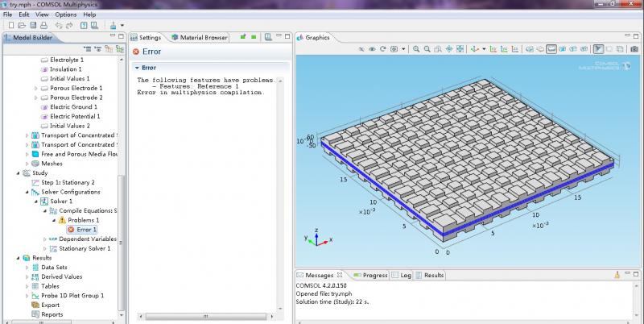This screenshot has width=644, height=324.
Task: Open Dynamic Help from the main toolbar
Action: click(x=94, y=26)
